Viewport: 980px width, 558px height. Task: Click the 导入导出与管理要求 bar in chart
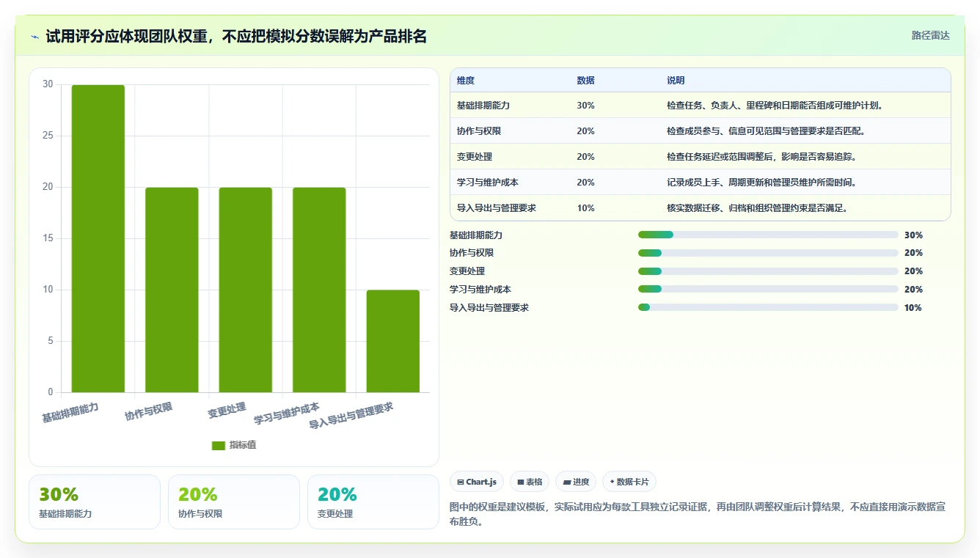(393, 341)
